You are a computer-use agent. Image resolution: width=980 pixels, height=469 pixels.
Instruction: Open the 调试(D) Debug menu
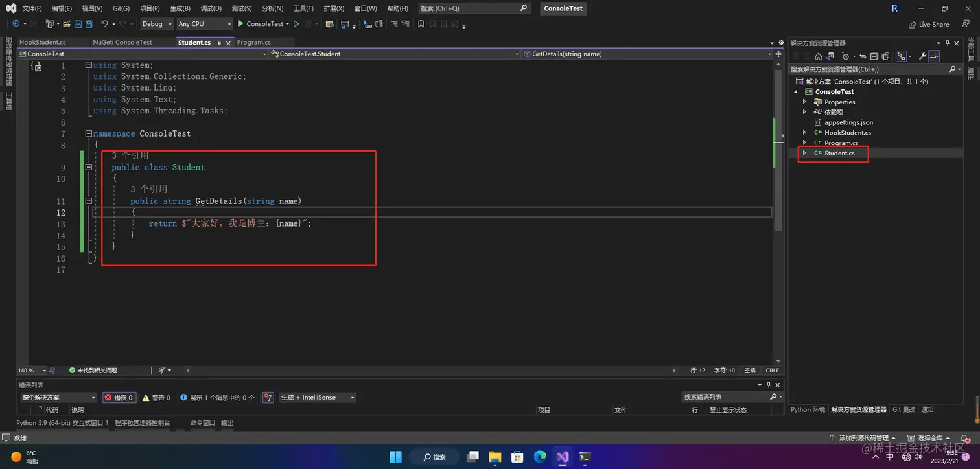coord(211,8)
